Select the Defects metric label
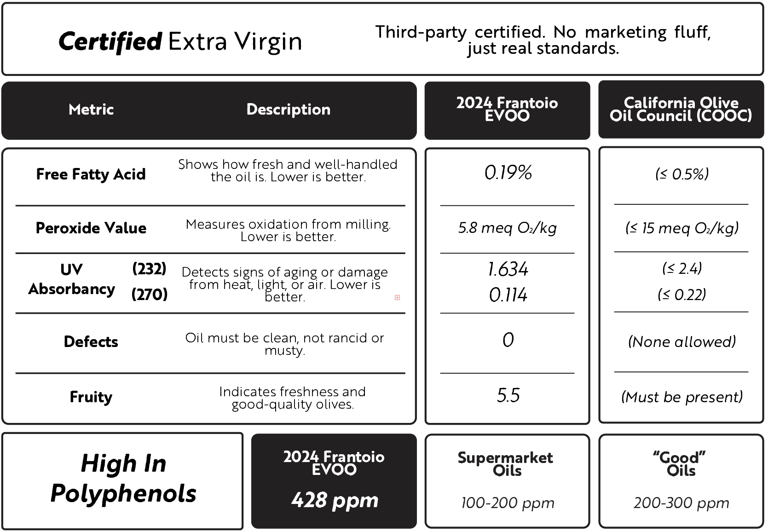768x532 pixels. (91, 342)
